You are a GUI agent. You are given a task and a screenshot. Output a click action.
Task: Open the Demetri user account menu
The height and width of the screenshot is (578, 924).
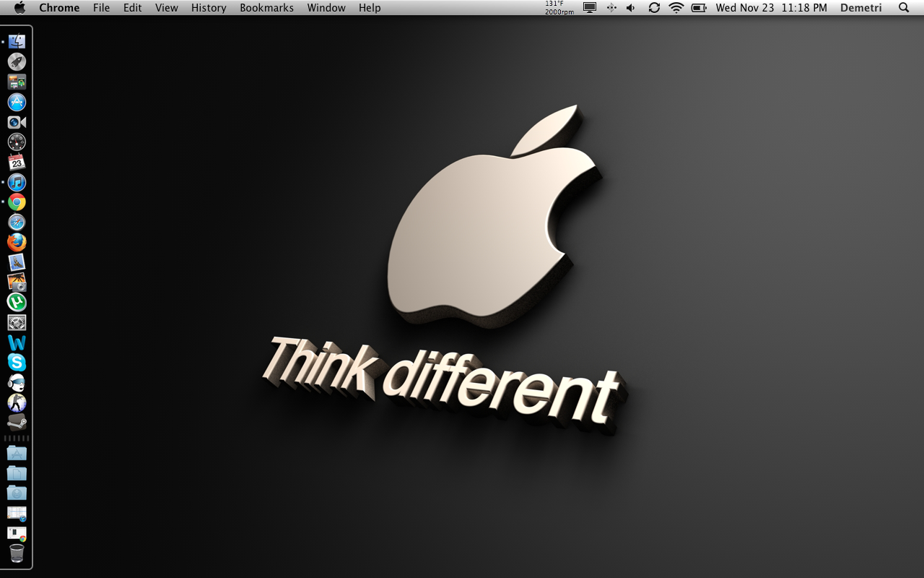(861, 8)
